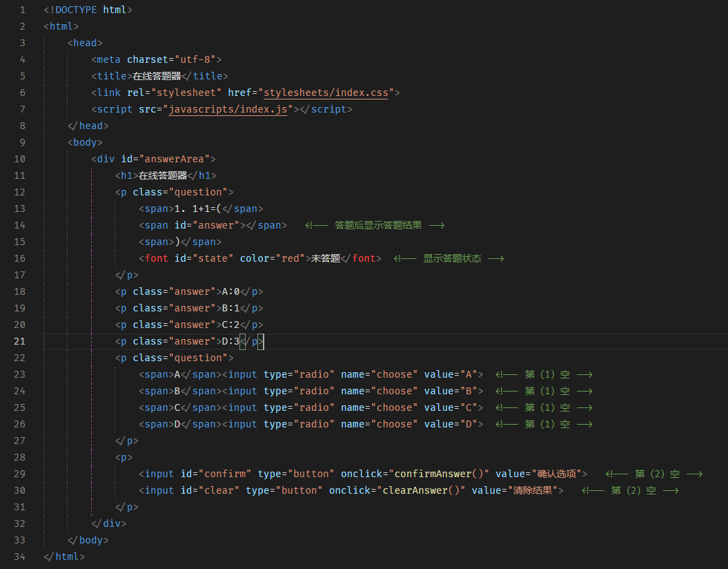Click the id "answer" value on line 14

click(216, 225)
